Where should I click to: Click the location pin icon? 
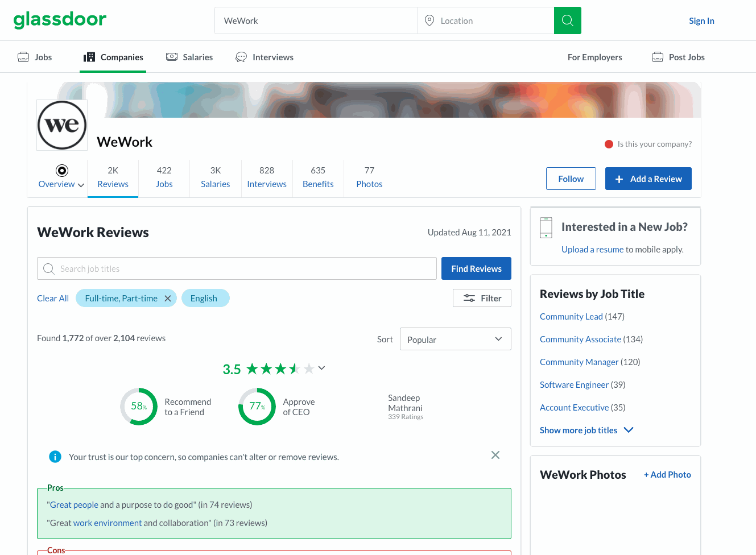[x=429, y=20]
